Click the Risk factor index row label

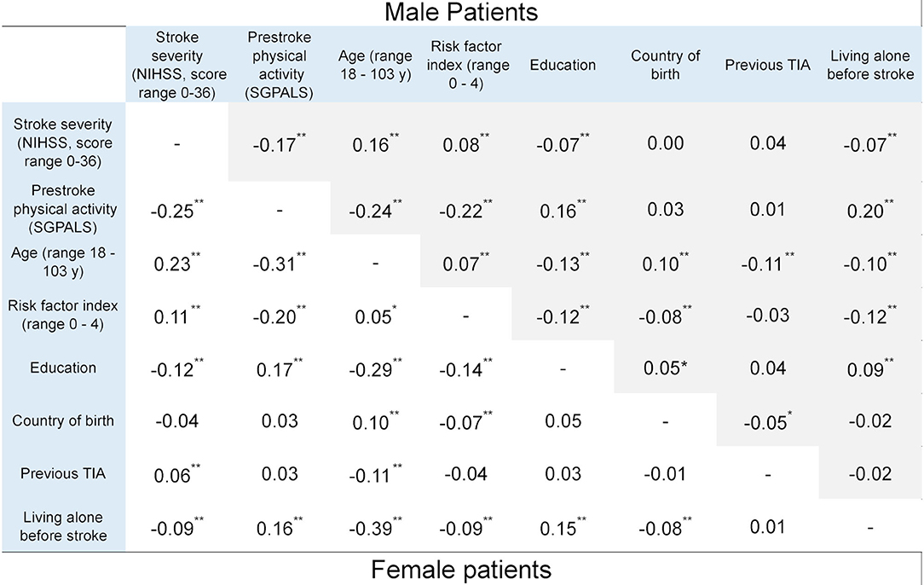click(63, 315)
